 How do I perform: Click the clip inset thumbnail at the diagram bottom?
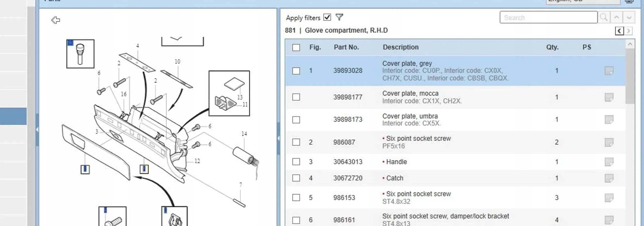point(174,216)
